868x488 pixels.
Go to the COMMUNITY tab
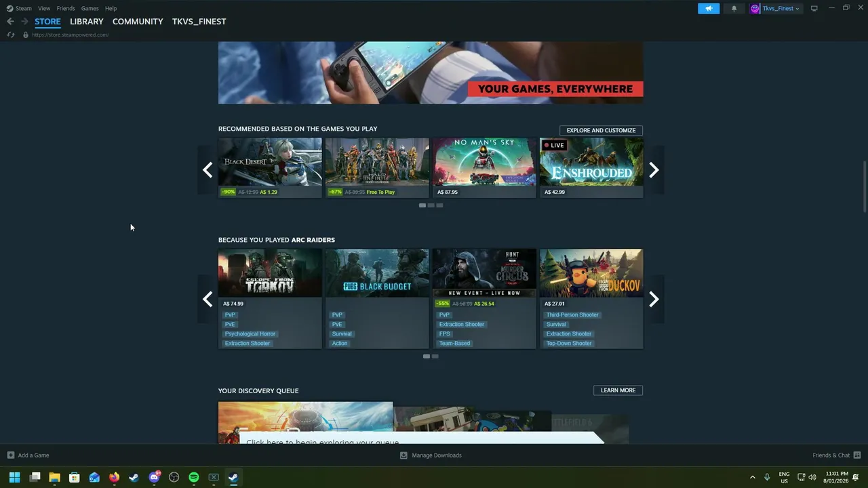click(x=138, y=22)
